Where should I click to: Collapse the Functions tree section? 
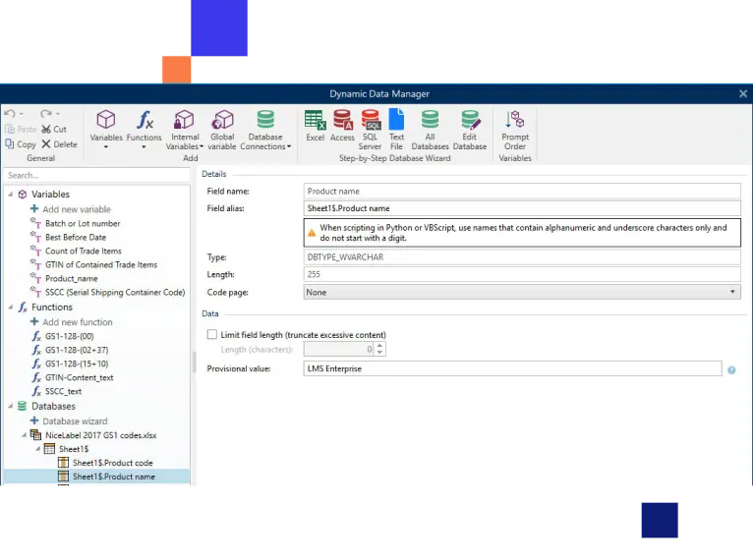coord(10,308)
